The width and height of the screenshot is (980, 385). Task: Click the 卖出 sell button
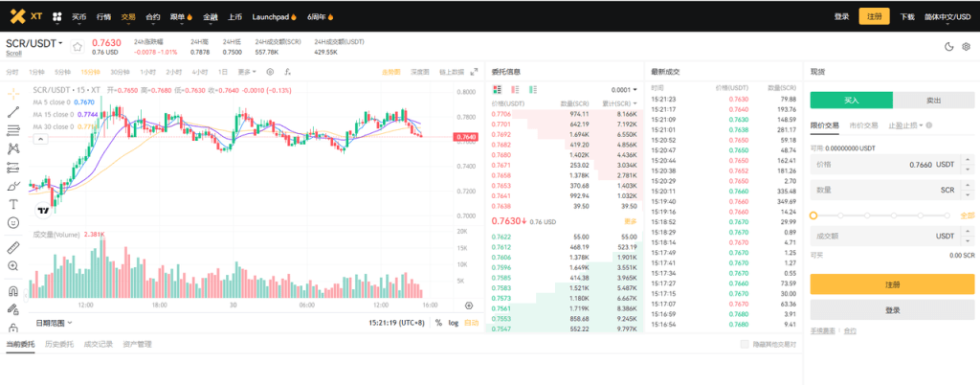pos(933,100)
